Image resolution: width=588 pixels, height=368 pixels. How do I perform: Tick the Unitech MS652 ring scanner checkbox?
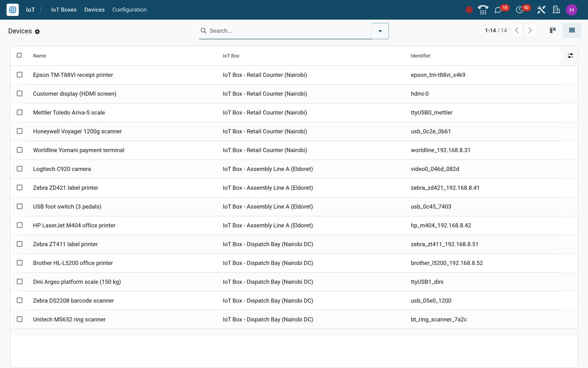19,319
